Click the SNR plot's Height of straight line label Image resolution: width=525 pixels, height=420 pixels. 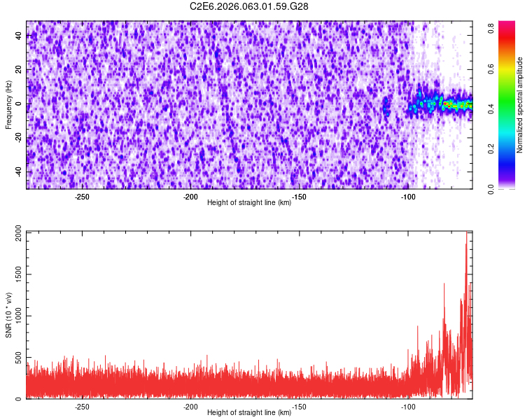(x=249, y=412)
